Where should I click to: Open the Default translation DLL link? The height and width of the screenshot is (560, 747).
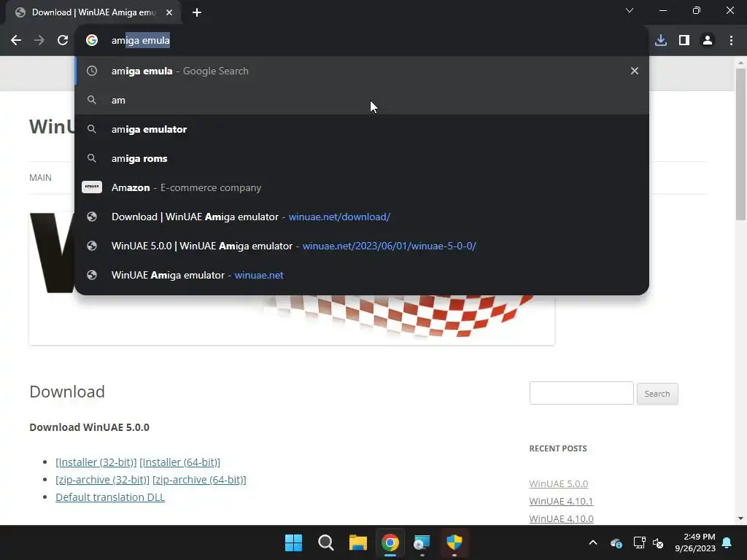pos(110,497)
